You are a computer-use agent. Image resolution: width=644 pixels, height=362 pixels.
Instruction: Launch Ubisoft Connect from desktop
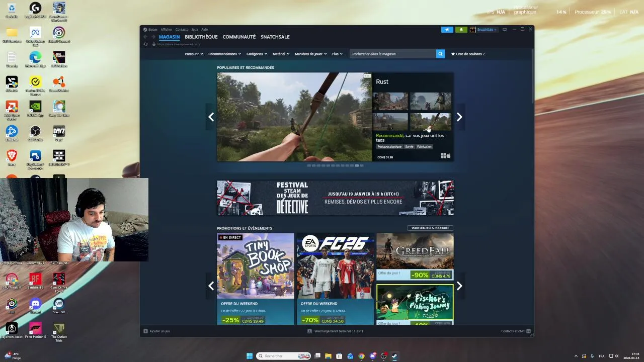59,35
